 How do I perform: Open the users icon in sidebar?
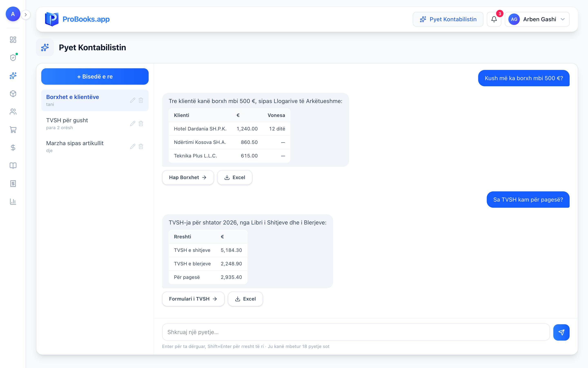coord(13,112)
